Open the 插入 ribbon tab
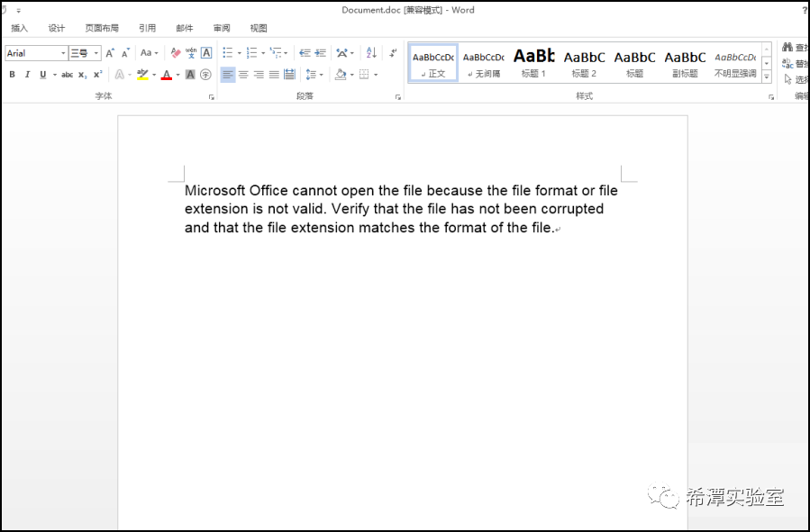 (19, 28)
